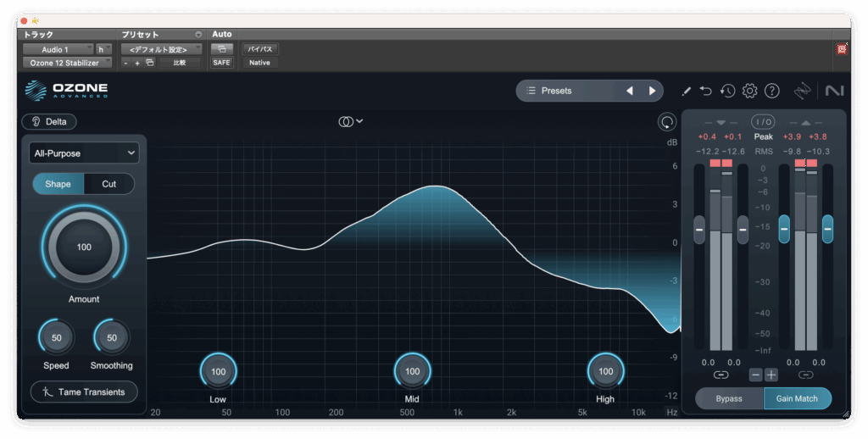Click the help question mark icon

771,91
